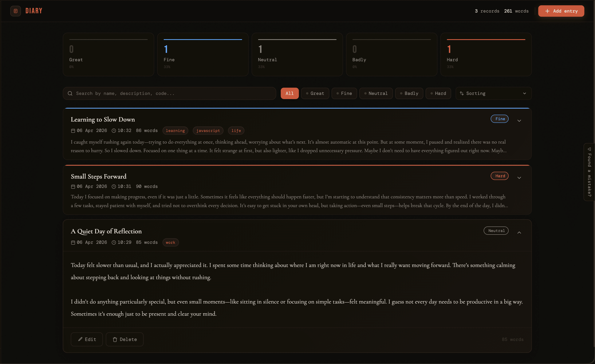Click 85 words label in entry footer
The height and width of the screenshot is (364, 595).
(x=513, y=339)
